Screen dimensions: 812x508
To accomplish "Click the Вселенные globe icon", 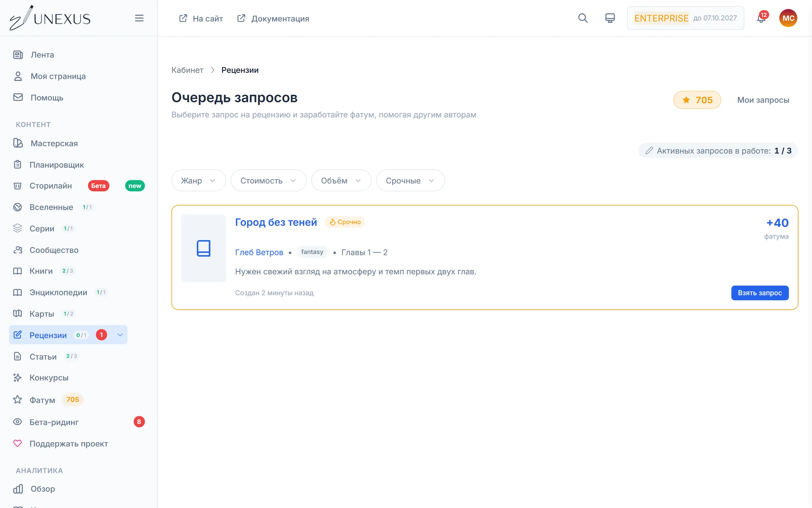I will [x=18, y=207].
